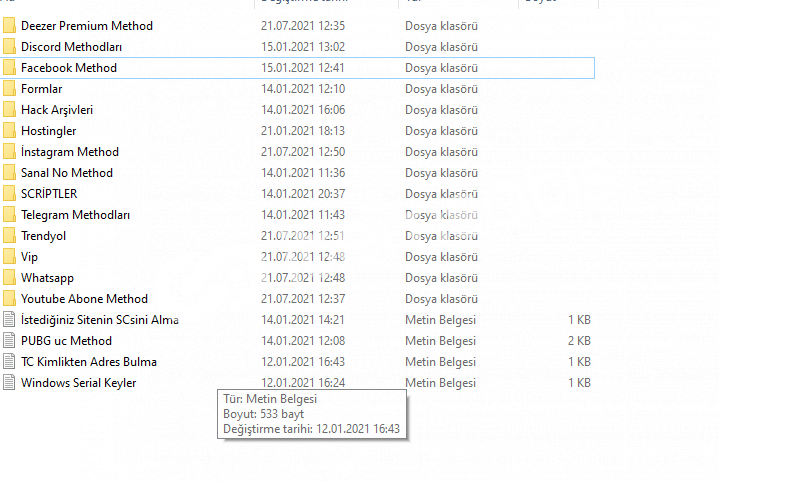Click the date 14.01.2021 16:06

coord(303,109)
